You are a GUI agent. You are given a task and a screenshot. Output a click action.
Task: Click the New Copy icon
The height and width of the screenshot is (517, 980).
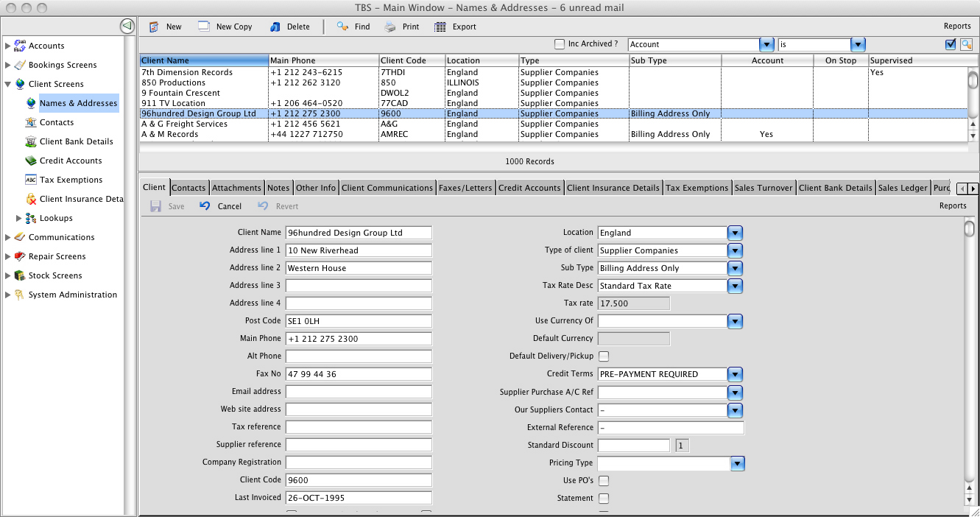[204, 27]
